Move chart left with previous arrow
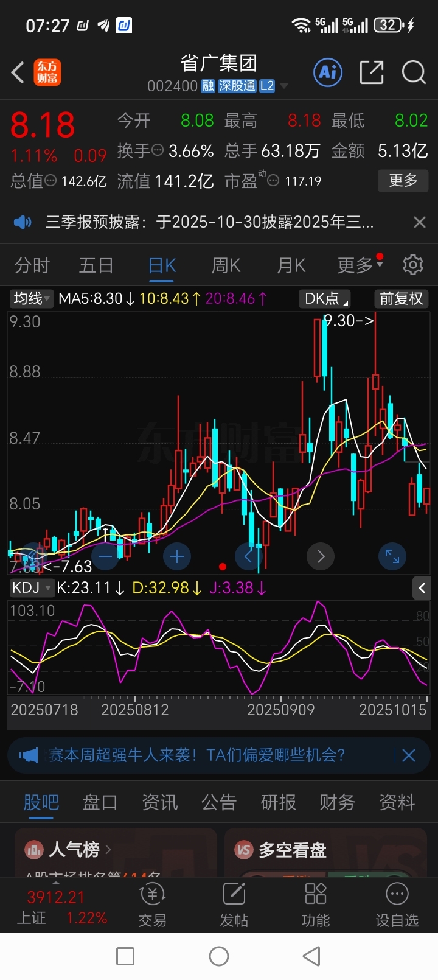The width and height of the screenshot is (438, 980). (249, 556)
